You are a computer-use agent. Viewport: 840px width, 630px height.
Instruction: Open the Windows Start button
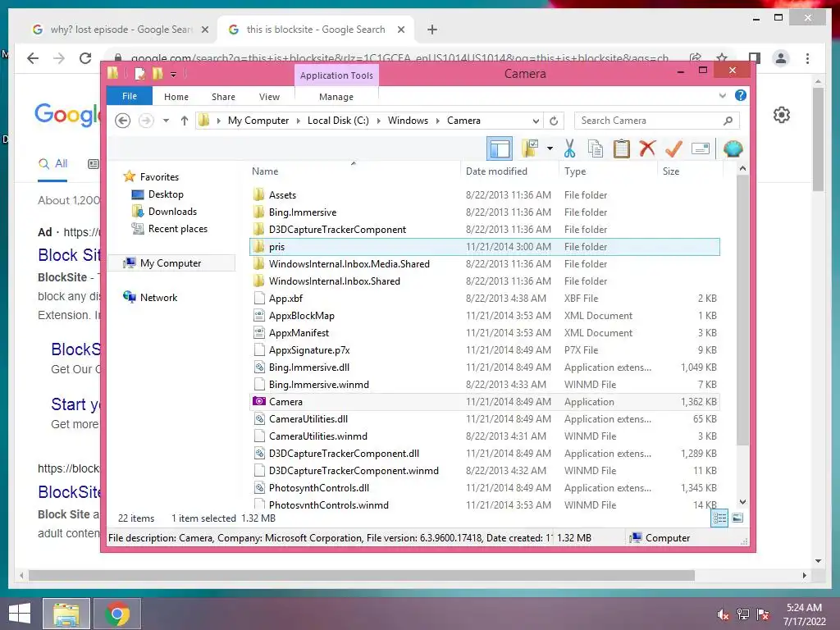(20, 614)
